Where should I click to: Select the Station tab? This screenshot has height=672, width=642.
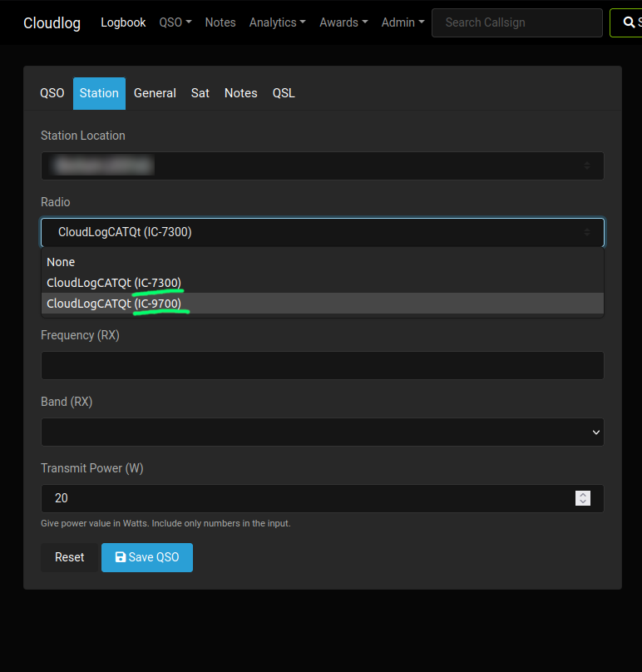(x=99, y=93)
